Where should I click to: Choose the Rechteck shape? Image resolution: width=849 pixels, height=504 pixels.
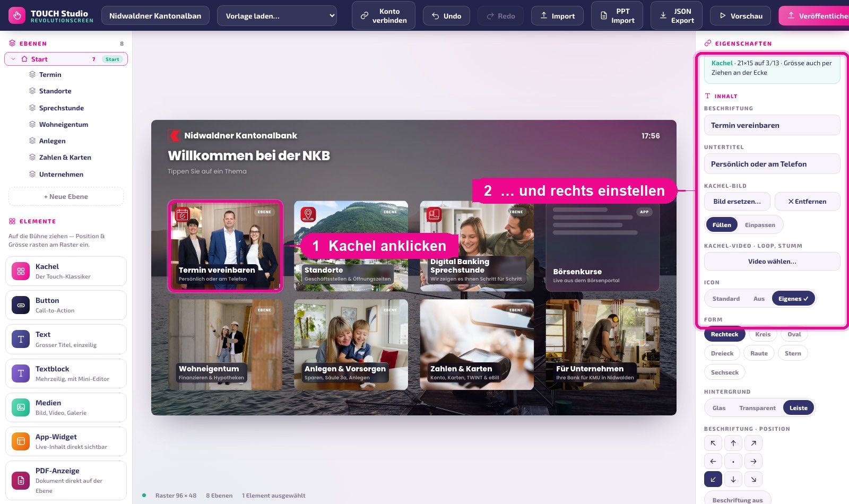click(724, 334)
